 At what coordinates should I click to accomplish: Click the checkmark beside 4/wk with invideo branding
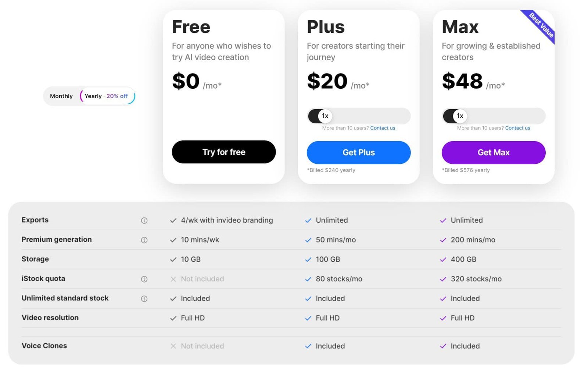(x=173, y=220)
